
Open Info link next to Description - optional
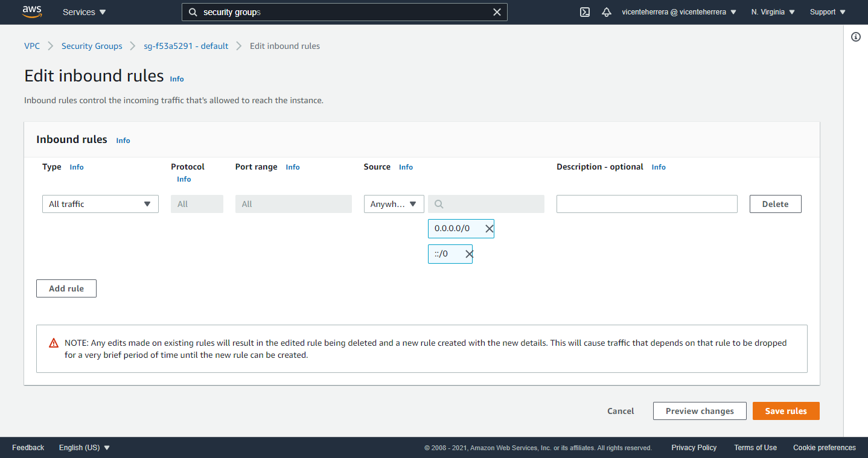point(659,167)
